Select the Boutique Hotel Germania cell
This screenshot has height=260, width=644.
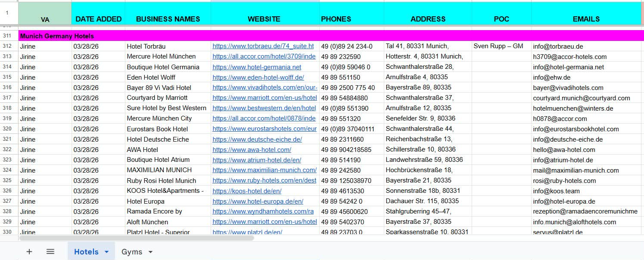coord(168,67)
